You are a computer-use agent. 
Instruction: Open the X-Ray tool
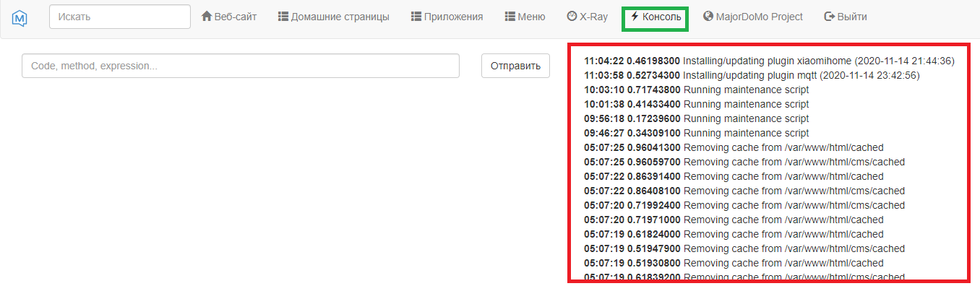588,17
